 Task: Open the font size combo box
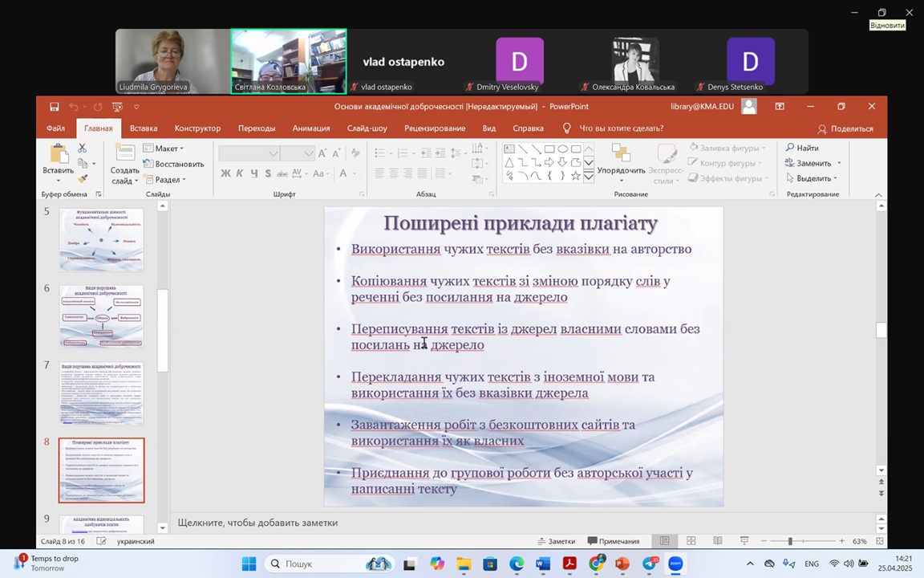(298, 153)
